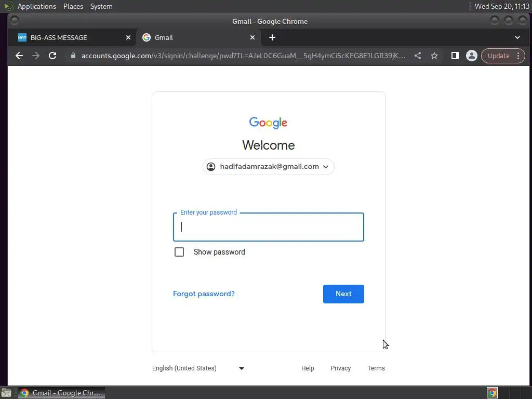Image resolution: width=532 pixels, height=399 pixels.
Task: Open Chrome's three-dot menu
Action: click(x=518, y=56)
